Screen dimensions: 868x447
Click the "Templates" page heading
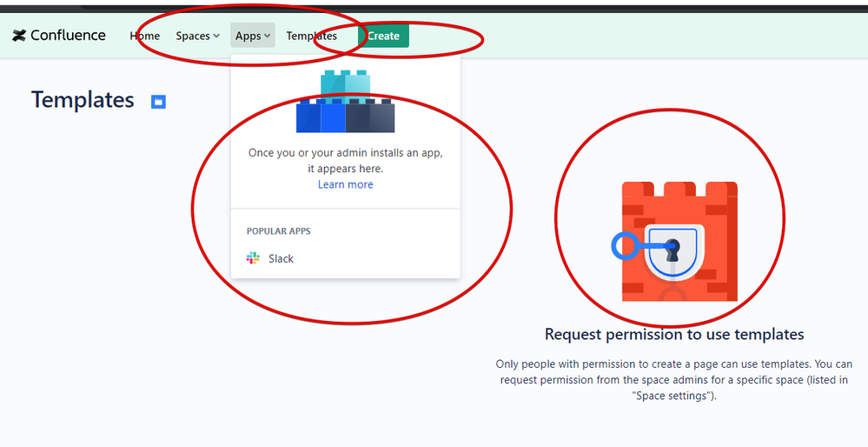tap(83, 100)
